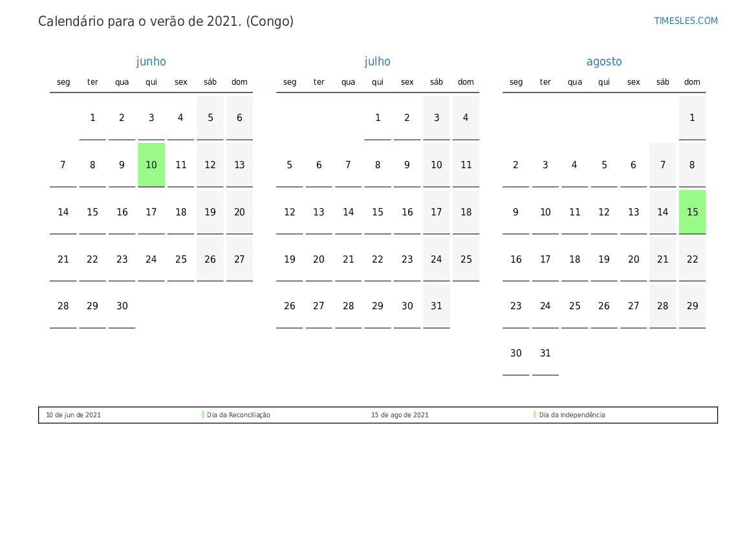This screenshot has width=756, height=535.
Task: Click August 1 Sunday cell
Action: click(692, 118)
